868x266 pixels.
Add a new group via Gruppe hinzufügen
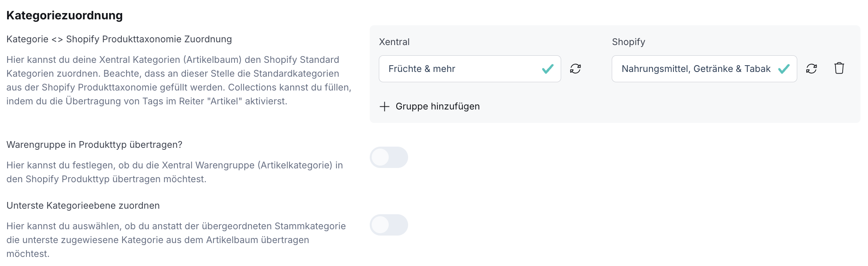(430, 106)
